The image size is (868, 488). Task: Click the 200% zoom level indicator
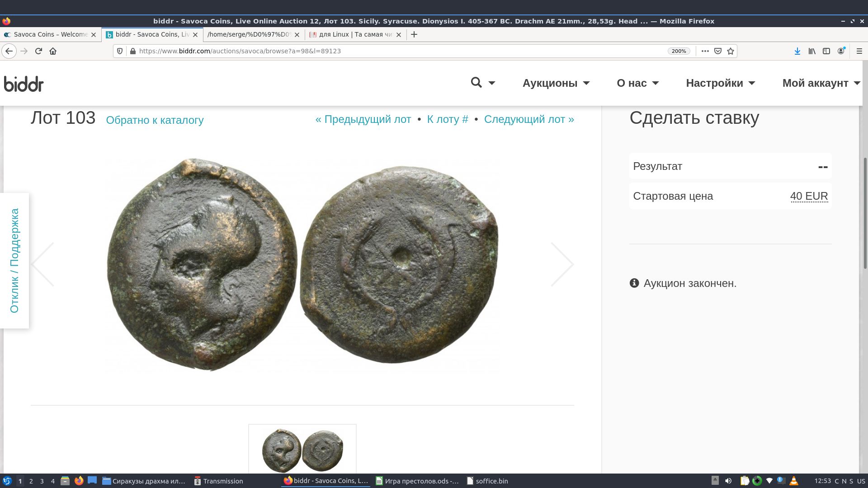(679, 51)
